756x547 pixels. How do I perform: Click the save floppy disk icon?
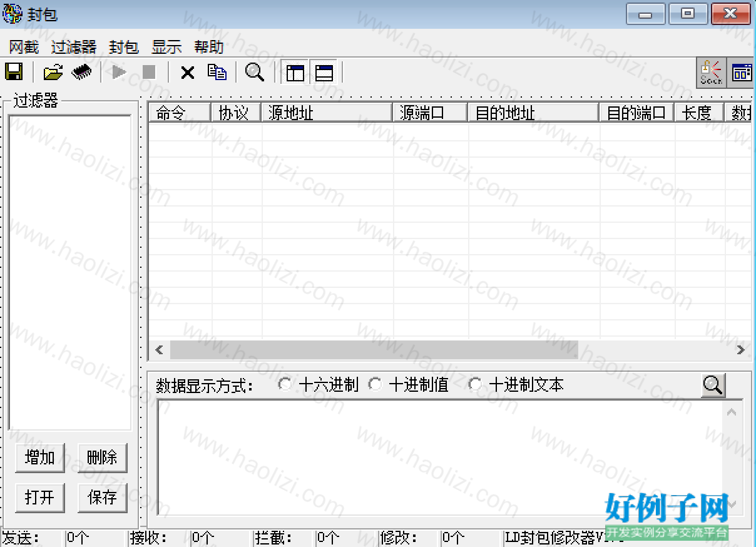click(14, 72)
